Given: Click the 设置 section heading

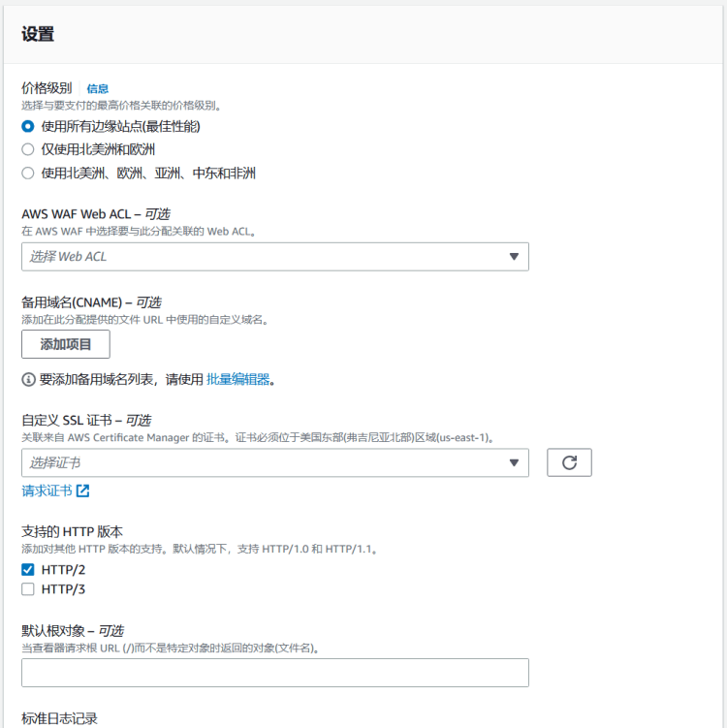Looking at the screenshot, I should pyautogui.click(x=38, y=35).
